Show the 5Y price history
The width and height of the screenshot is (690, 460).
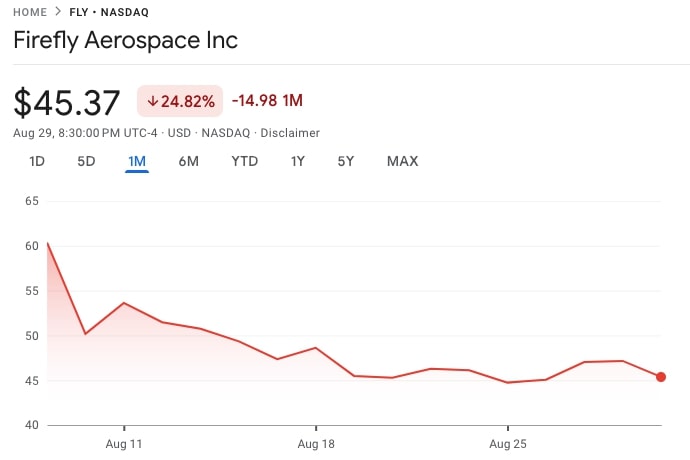tap(345, 161)
